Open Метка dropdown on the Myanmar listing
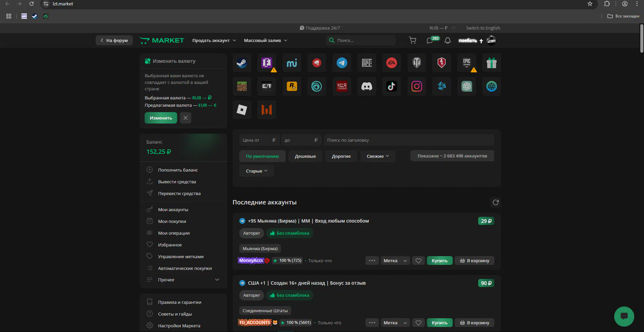Viewport: 644px width, 332px height. (395, 261)
